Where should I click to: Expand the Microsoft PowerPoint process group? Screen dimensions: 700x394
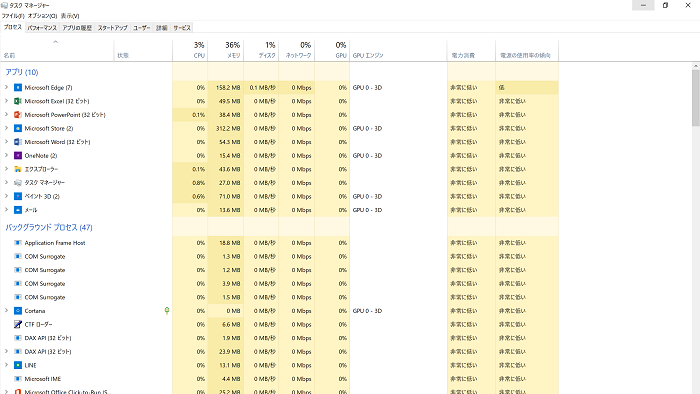(x=6, y=115)
